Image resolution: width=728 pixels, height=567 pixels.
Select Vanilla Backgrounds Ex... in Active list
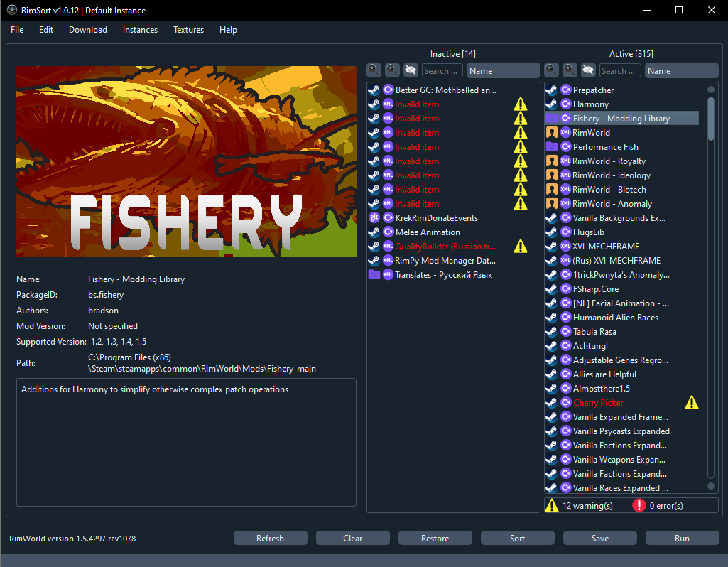point(621,218)
